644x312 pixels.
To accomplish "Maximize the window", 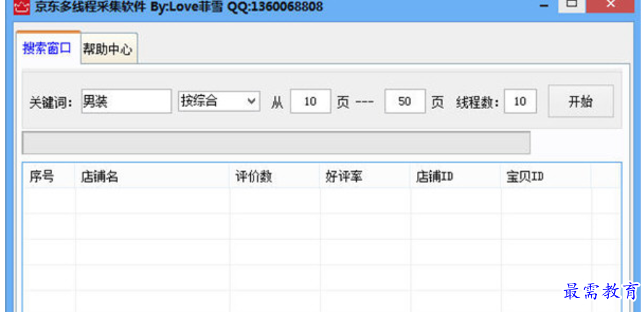I will pos(571,5).
